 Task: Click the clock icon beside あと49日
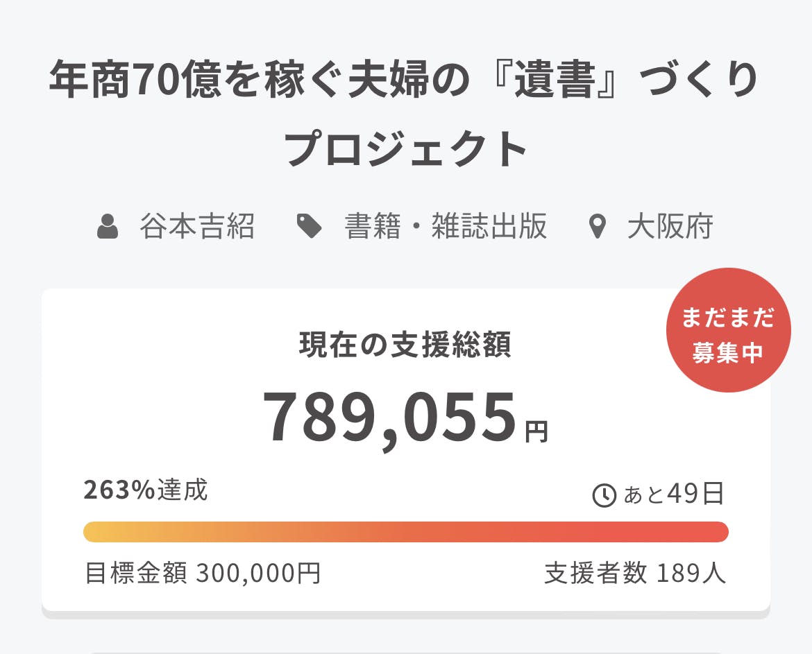point(604,495)
